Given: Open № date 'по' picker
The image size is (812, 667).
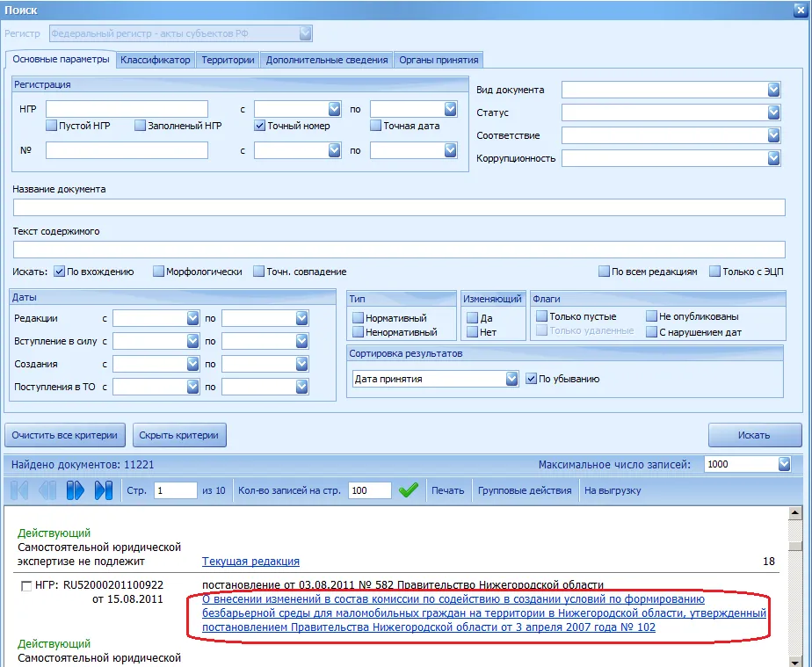Looking at the screenshot, I should click(x=450, y=150).
